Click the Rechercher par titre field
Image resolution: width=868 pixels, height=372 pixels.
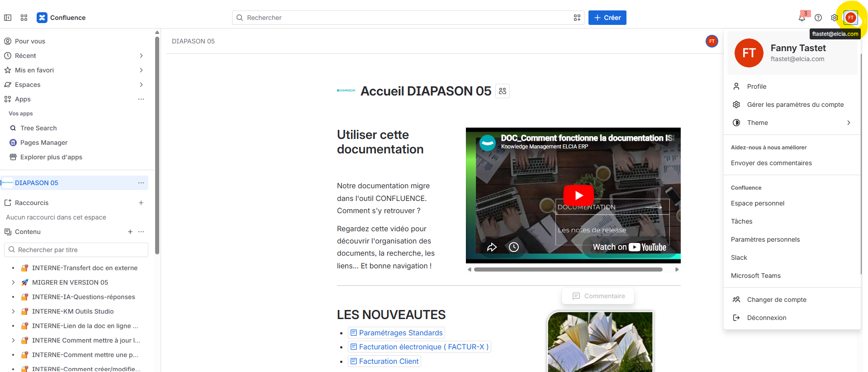click(x=76, y=250)
